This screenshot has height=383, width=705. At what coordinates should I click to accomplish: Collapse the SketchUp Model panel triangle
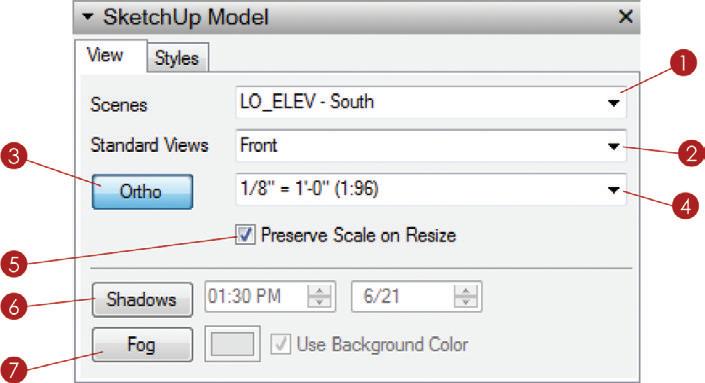click(88, 17)
